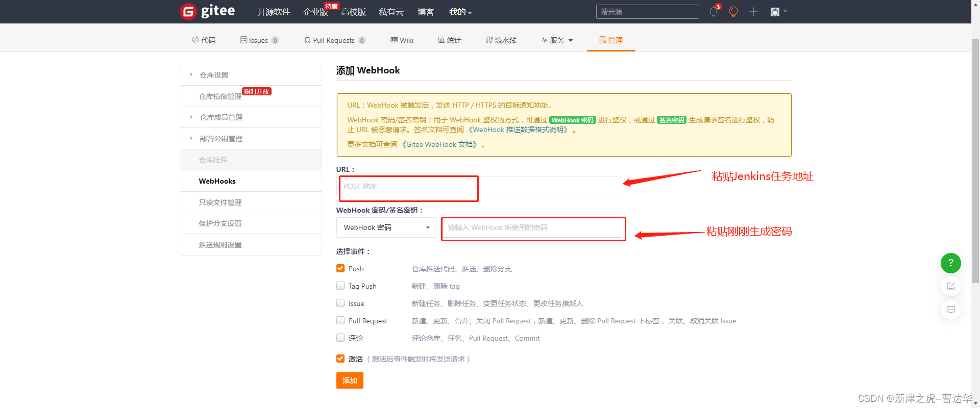Open 企业版 in top navigation
The width and height of the screenshot is (980, 408).
click(315, 12)
